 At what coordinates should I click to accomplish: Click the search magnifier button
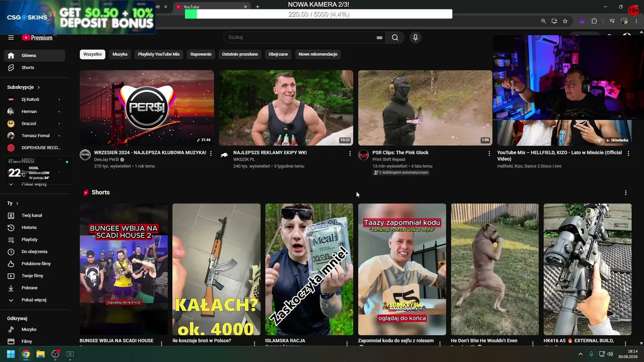click(395, 37)
